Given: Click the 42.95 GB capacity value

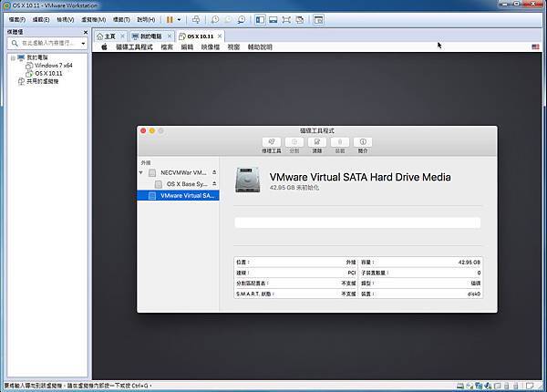Looking at the screenshot, I should [470, 263].
